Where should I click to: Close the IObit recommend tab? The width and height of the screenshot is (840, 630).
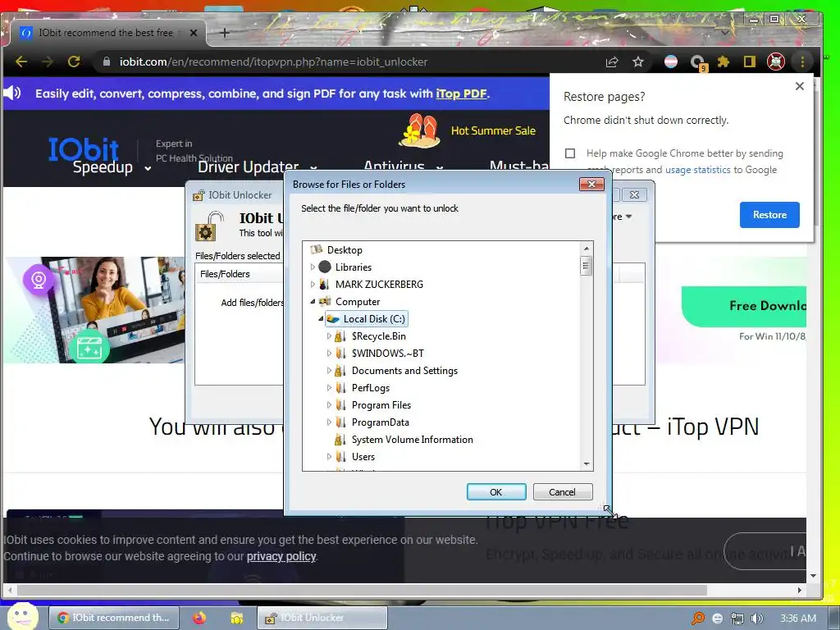click(x=194, y=33)
